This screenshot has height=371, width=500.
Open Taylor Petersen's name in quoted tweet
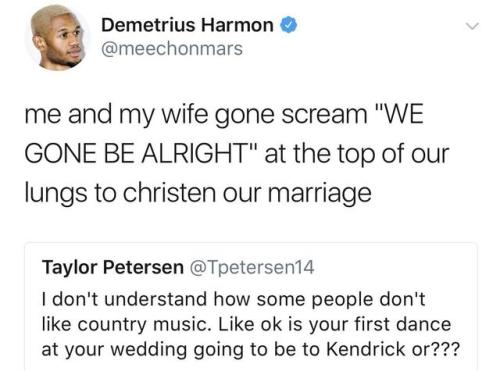[x=113, y=267]
